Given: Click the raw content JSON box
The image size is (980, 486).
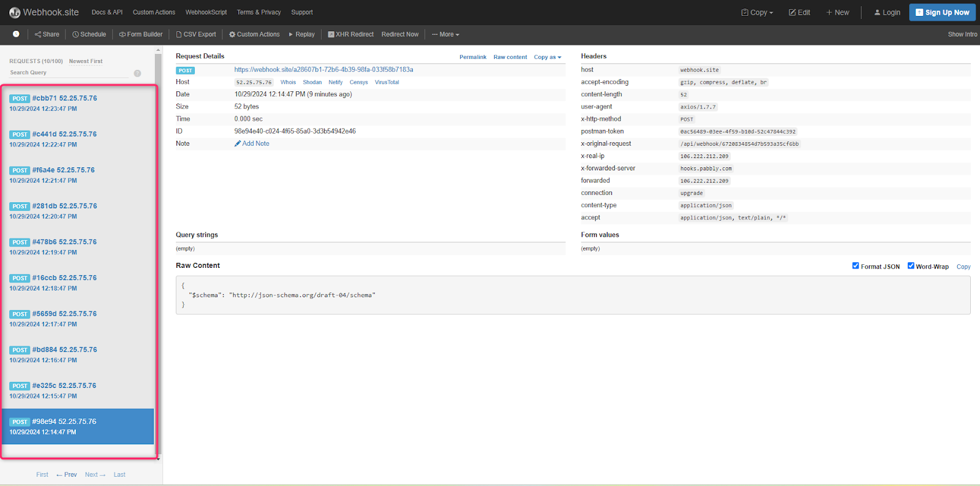Looking at the screenshot, I should [573, 295].
